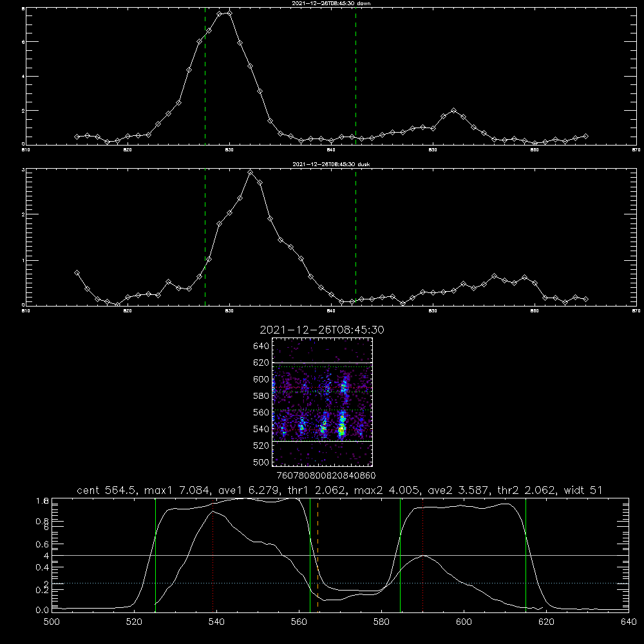Image resolution: width=644 pixels, height=644 pixels.
Task: Click the '2021-12-26T08:45:30 dawn' plot title
Action: pyautogui.click(x=332, y=3)
